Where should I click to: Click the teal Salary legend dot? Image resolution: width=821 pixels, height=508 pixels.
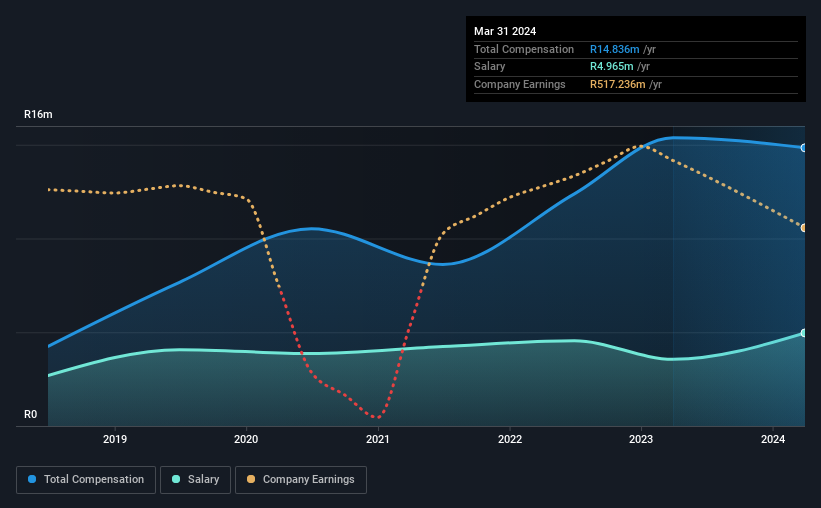(176, 479)
